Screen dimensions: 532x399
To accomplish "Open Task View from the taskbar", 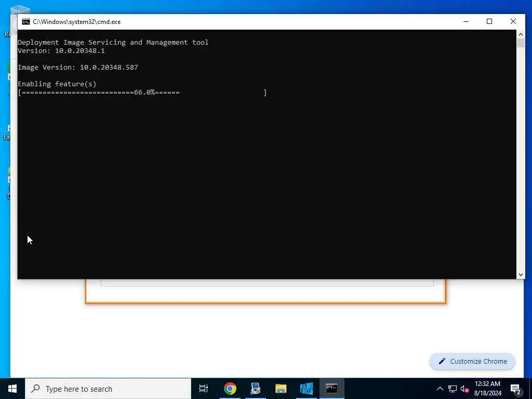I will point(204,389).
